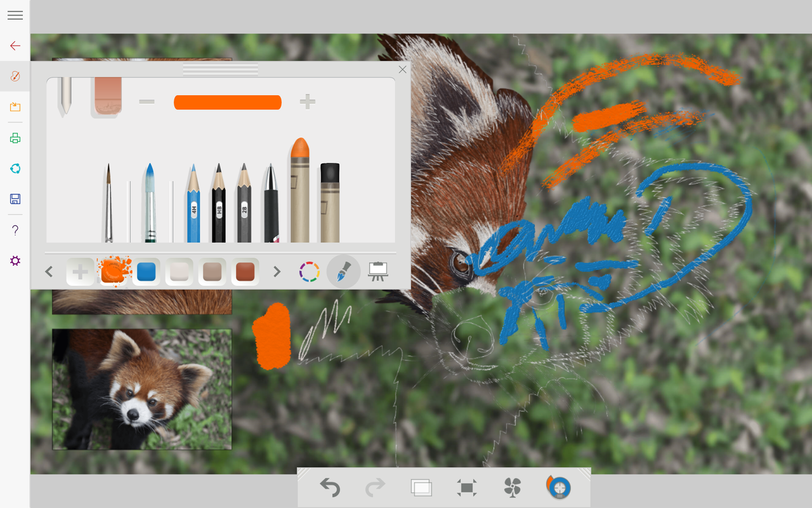This screenshot has height=508, width=812.
Task: Fit canvas to screen icon
Action: [467, 488]
